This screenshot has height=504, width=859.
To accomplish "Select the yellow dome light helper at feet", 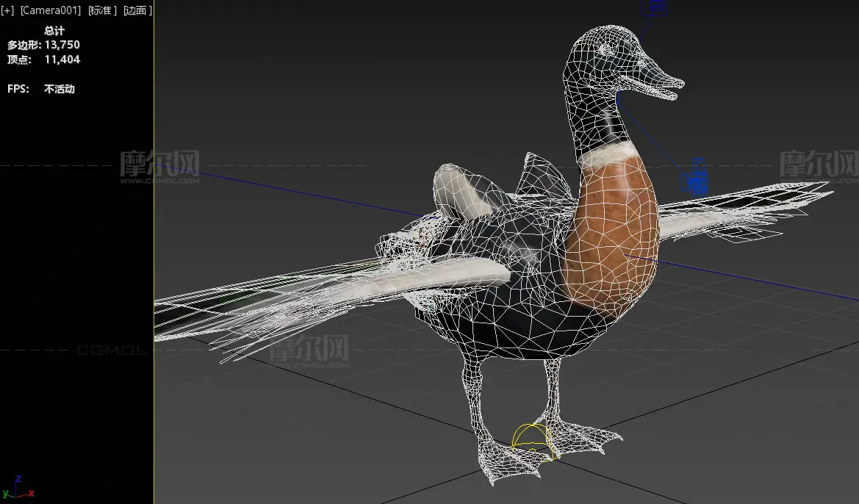I will tap(533, 441).
